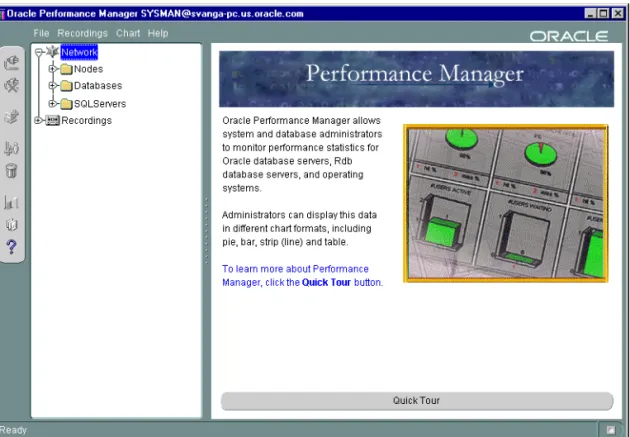Open help with the question mark icon
Image resolution: width=630 pixels, height=437 pixels.
[x=12, y=247]
